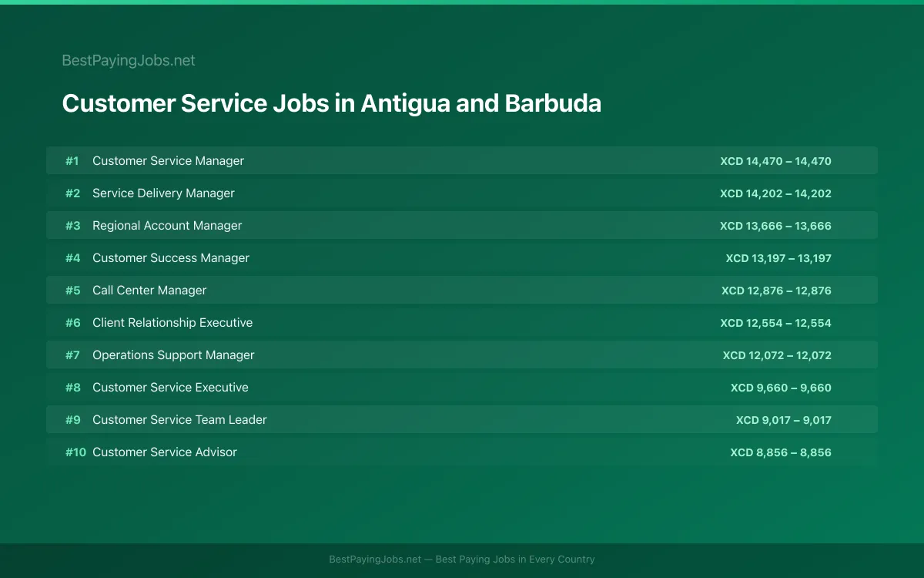The image size is (924, 578).
Task: Click rank number #6
Action: [x=72, y=323]
